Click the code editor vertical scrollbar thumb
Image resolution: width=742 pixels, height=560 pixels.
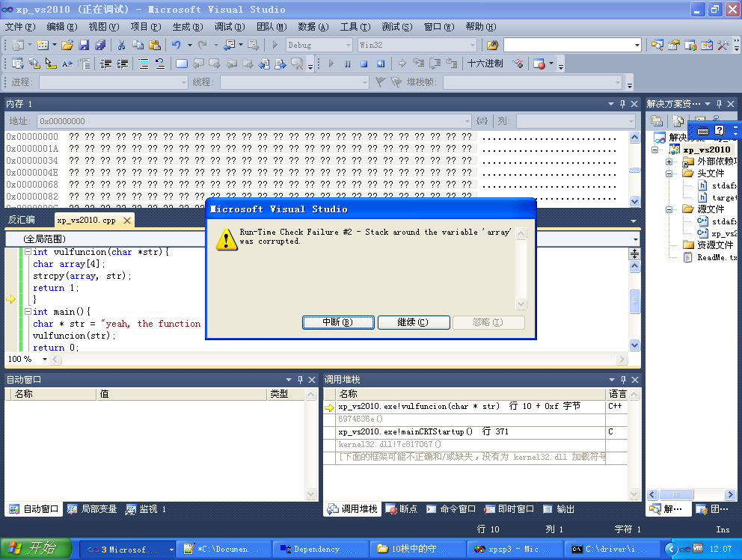pyautogui.click(x=634, y=301)
